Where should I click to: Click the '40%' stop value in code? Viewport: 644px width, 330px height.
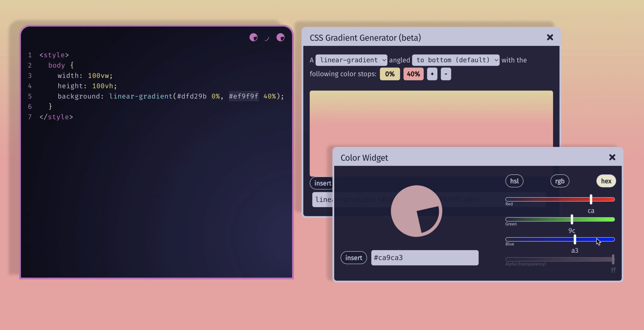pyautogui.click(x=270, y=96)
